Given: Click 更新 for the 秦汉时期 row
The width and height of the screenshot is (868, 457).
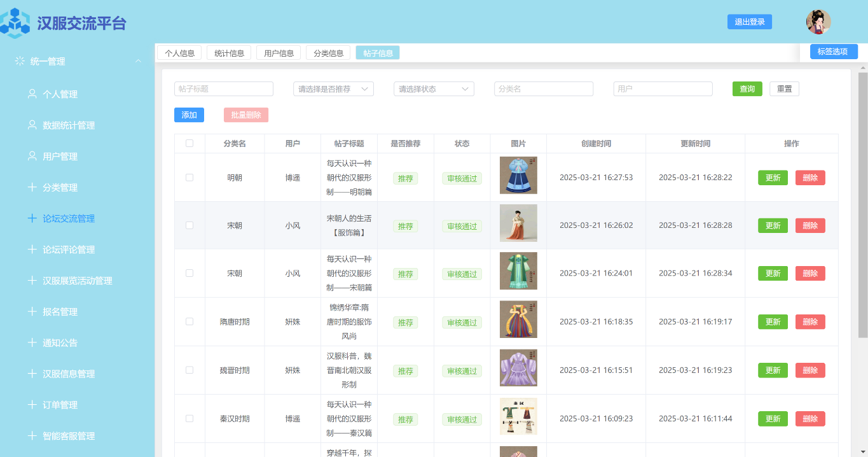Looking at the screenshot, I should point(773,419).
